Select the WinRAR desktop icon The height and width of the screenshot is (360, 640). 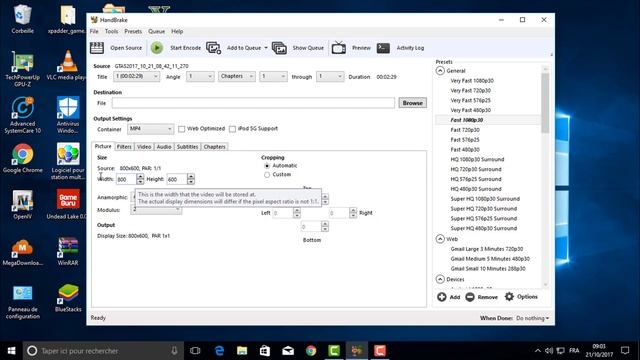coord(68,251)
